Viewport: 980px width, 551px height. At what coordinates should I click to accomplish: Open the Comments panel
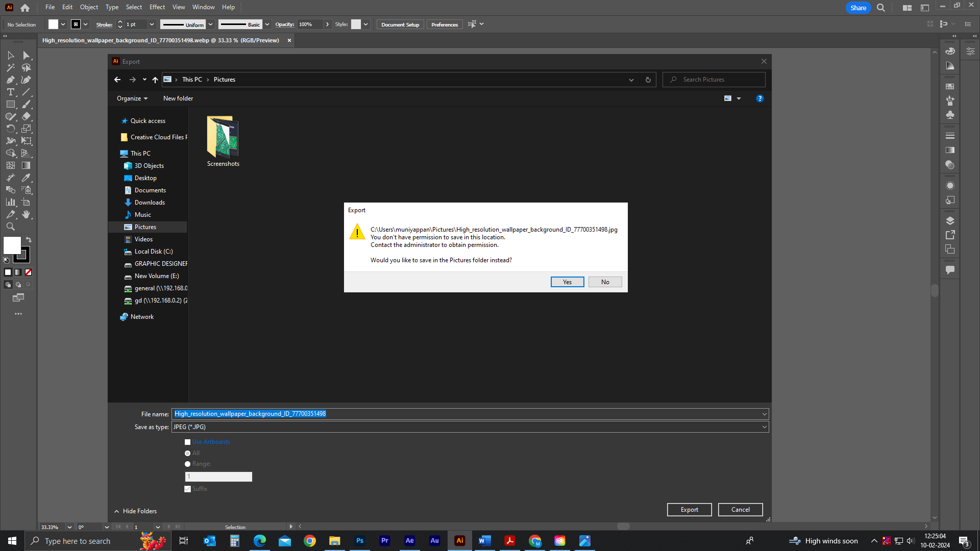[x=950, y=269]
